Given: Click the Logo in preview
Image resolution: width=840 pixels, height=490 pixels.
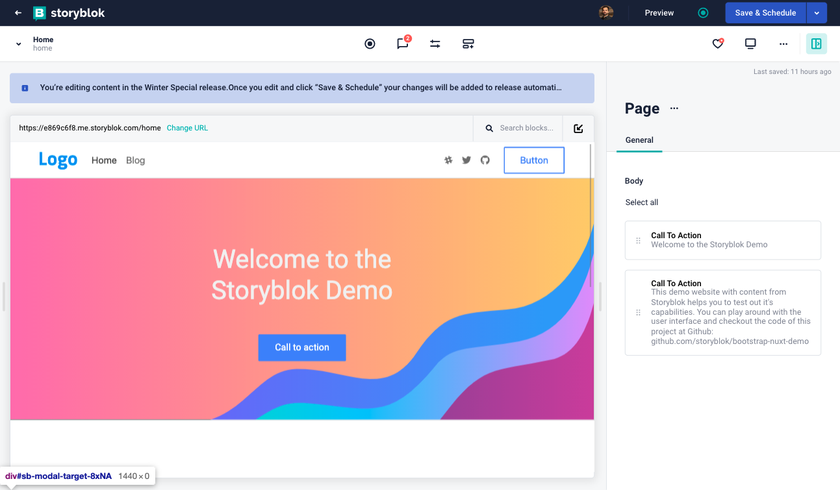Looking at the screenshot, I should pyautogui.click(x=58, y=160).
